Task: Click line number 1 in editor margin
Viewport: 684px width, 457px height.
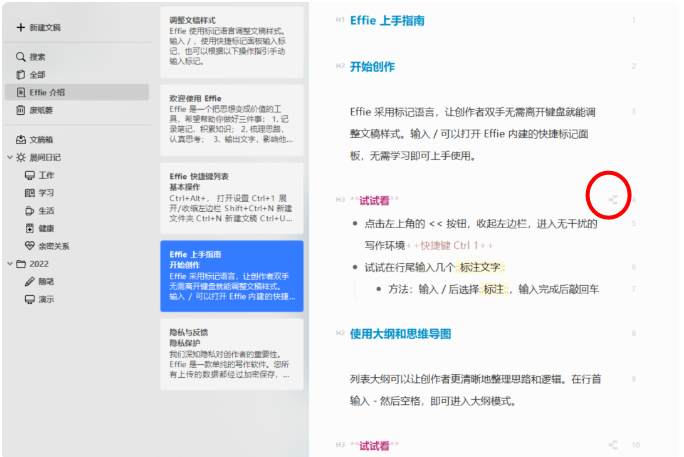Action: click(633, 20)
